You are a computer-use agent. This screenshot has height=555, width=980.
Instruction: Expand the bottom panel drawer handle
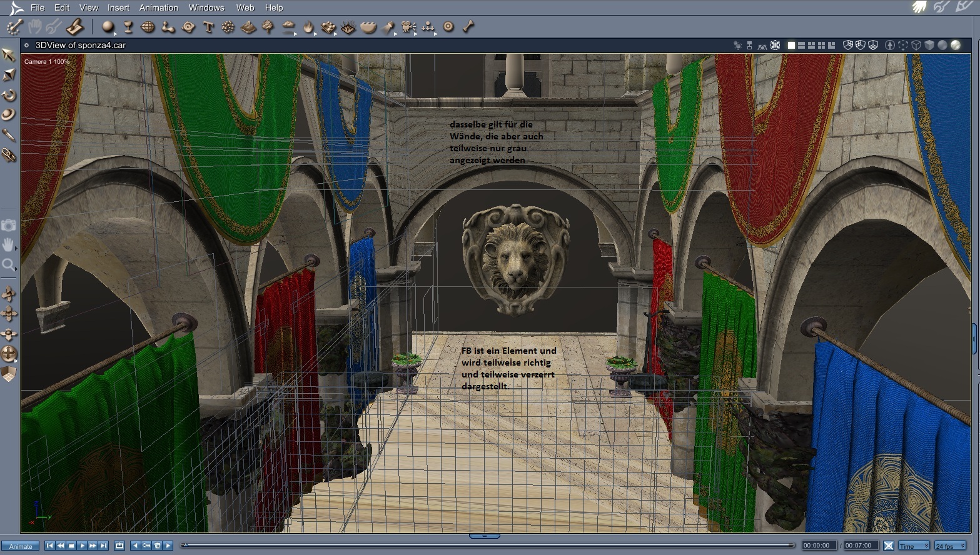pyautogui.click(x=484, y=536)
